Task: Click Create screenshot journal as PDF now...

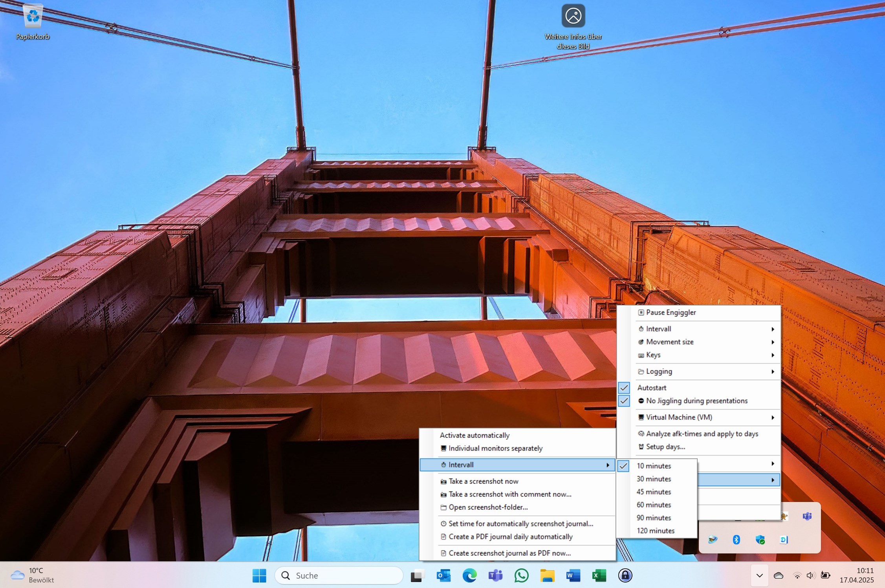Action: (517, 553)
